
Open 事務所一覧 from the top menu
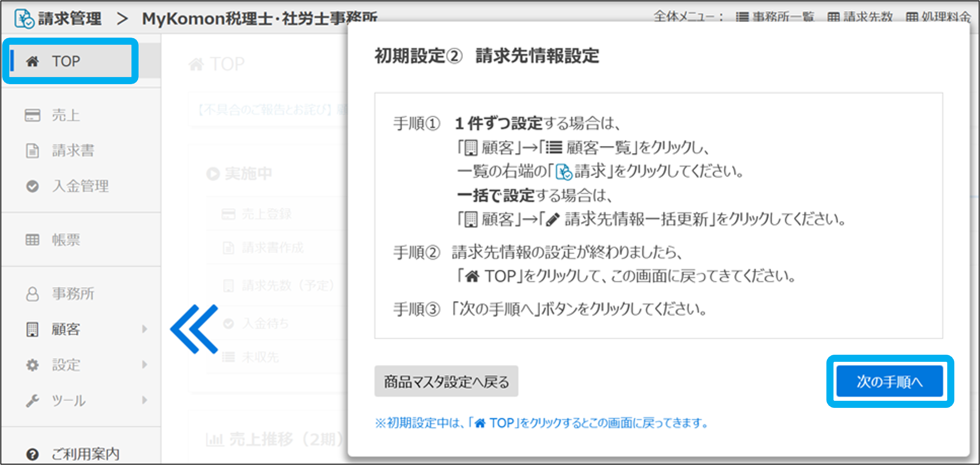775,17
